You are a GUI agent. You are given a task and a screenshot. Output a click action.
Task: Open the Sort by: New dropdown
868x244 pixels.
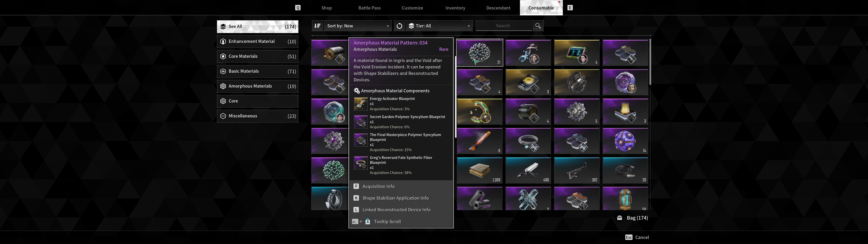(x=358, y=26)
